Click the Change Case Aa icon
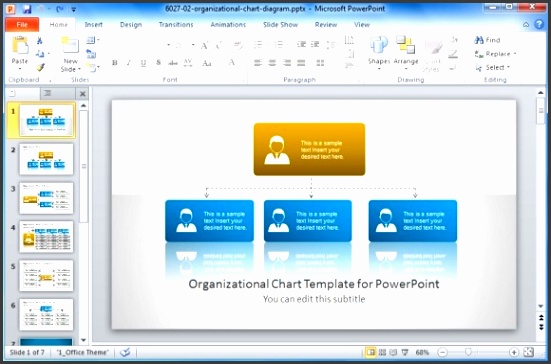The width and height of the screenshot is (551, 364). (x=207, y=63)
